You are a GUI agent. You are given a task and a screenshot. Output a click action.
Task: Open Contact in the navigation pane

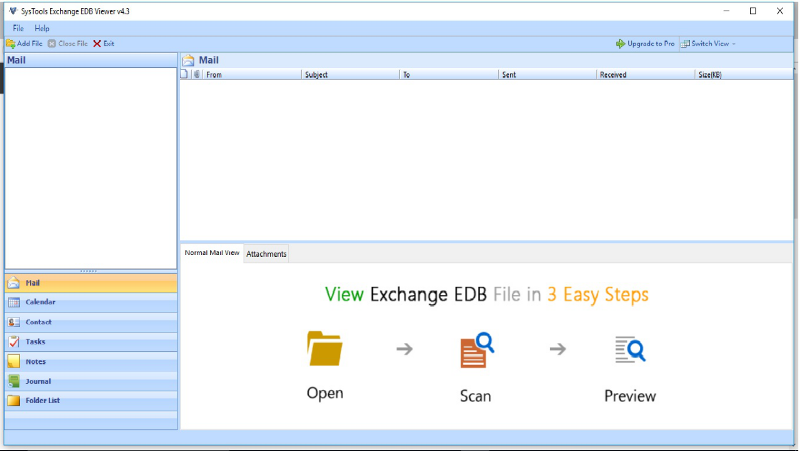click(91, 322)
